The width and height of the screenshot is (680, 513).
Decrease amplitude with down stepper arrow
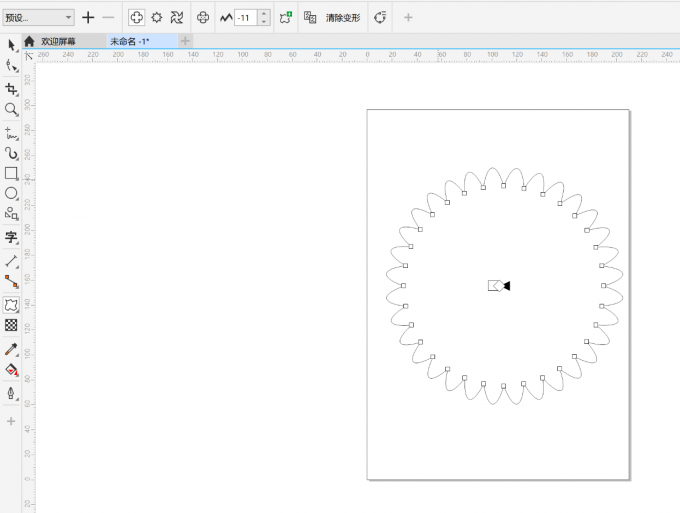coord(264,22)
